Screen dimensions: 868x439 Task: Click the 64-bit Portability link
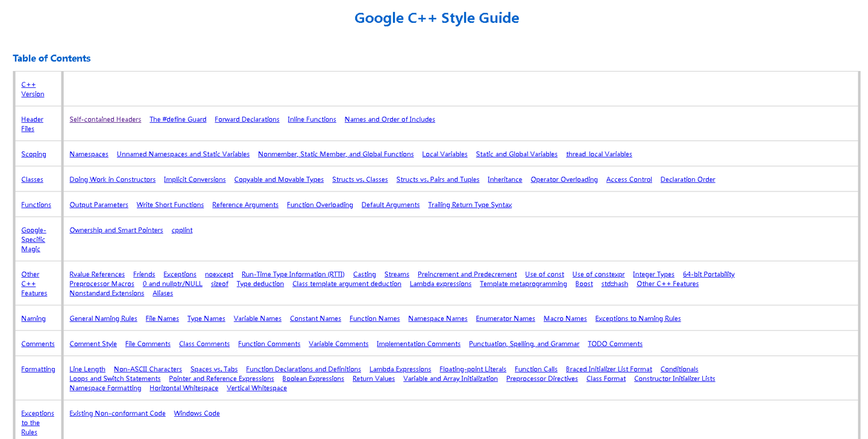tap(709, 274)
